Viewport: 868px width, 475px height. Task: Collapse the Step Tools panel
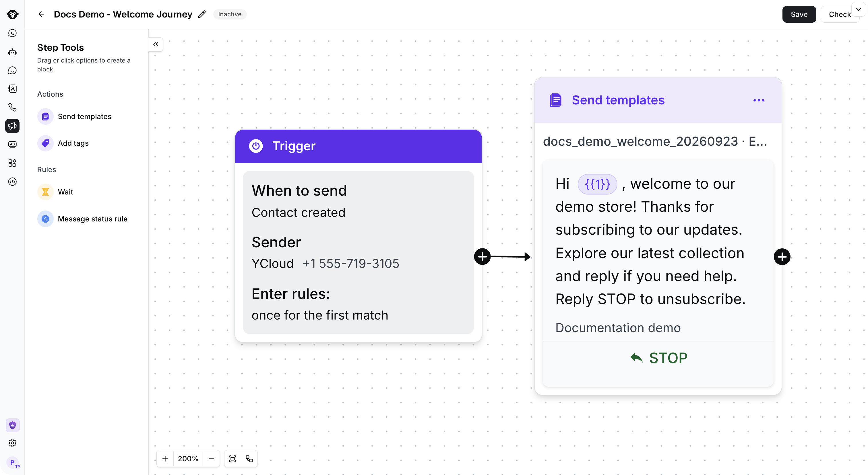tap(156, 44)
